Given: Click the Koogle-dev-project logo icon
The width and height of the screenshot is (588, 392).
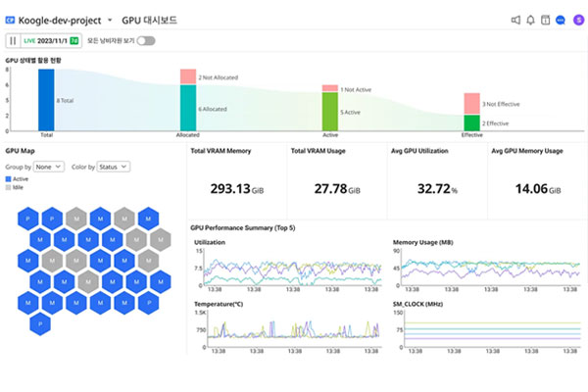Looking at the screenshot, I should (9, 20).
